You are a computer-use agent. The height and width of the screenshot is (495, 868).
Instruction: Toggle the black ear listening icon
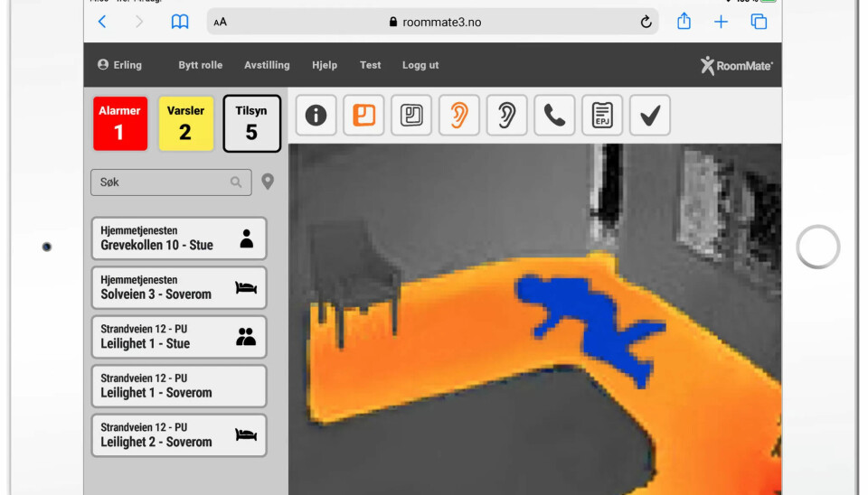[506, 116]
